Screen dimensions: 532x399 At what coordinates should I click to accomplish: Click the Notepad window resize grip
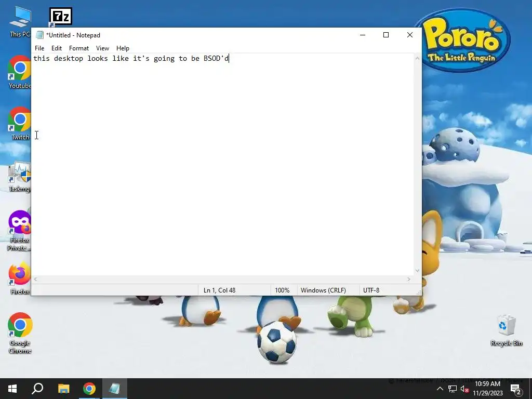pyautogui.click(x=419, y=292)
